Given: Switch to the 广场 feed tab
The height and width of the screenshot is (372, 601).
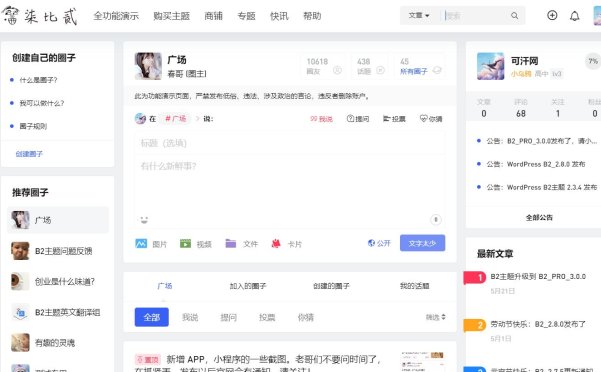Looking at the screenshot, I should click(x=165, y=286).
